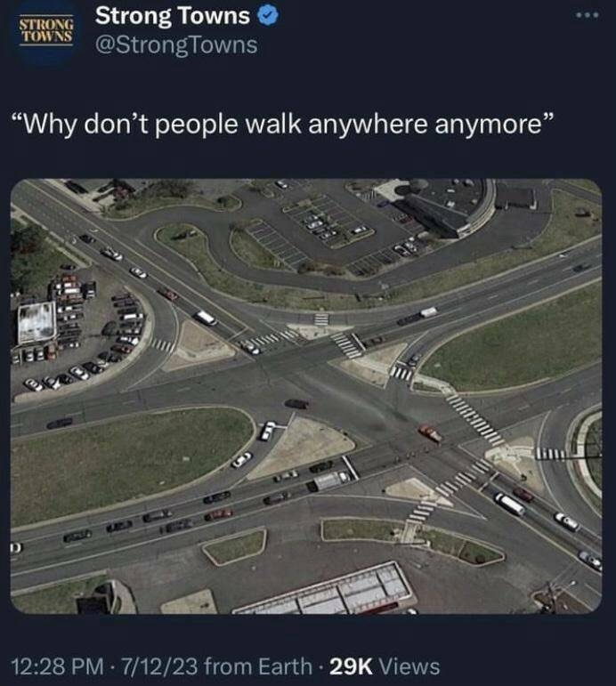Screen dimensions: 616x686
Task: Click the blue verified checkmark badge
Action: click(267, 16)
